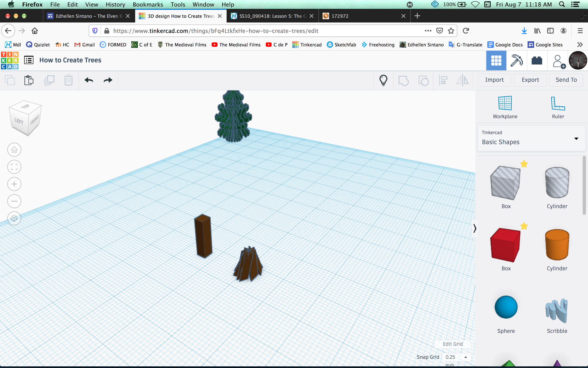Switch to 3D design grid view
This screenshot has height=368, width=588.
click(x=496, y=60)
